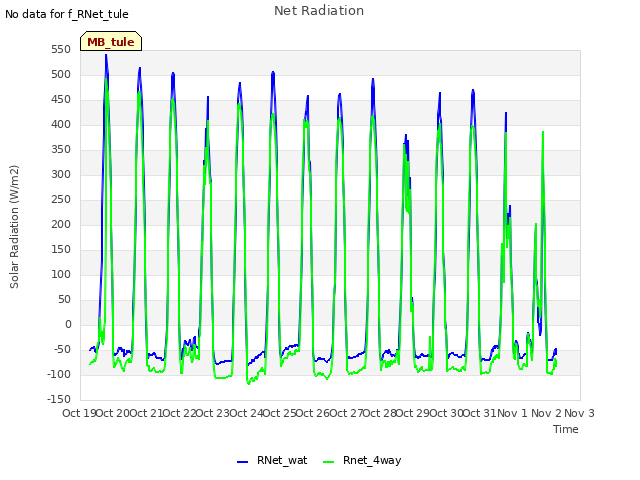Click the Solar Radiation (W/m2) axis label
Viewport: 640px width, 480px height.
[x=14, y=227]
